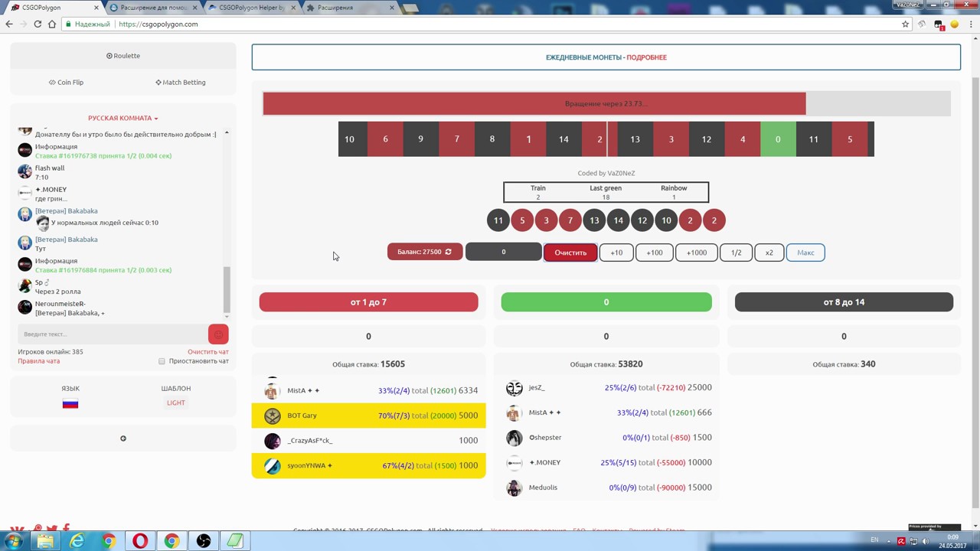Click the plus icon below language panel

coord(122,439)
